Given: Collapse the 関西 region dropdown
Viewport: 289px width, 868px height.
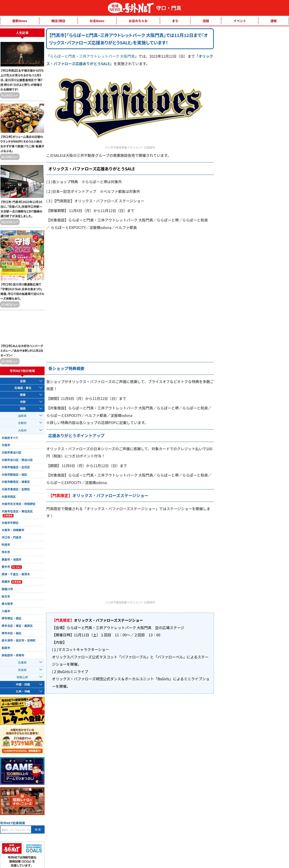Looking at the screenshot, I should pos(22,409).
